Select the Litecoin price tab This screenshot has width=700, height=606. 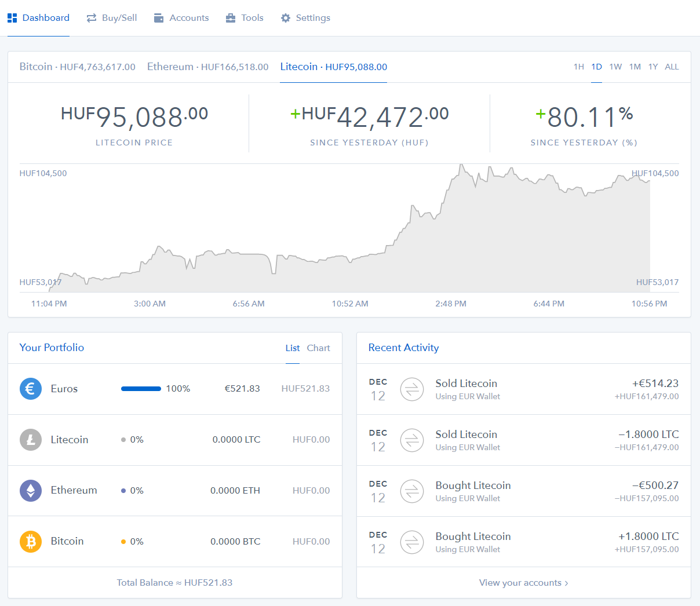point(334,67)
